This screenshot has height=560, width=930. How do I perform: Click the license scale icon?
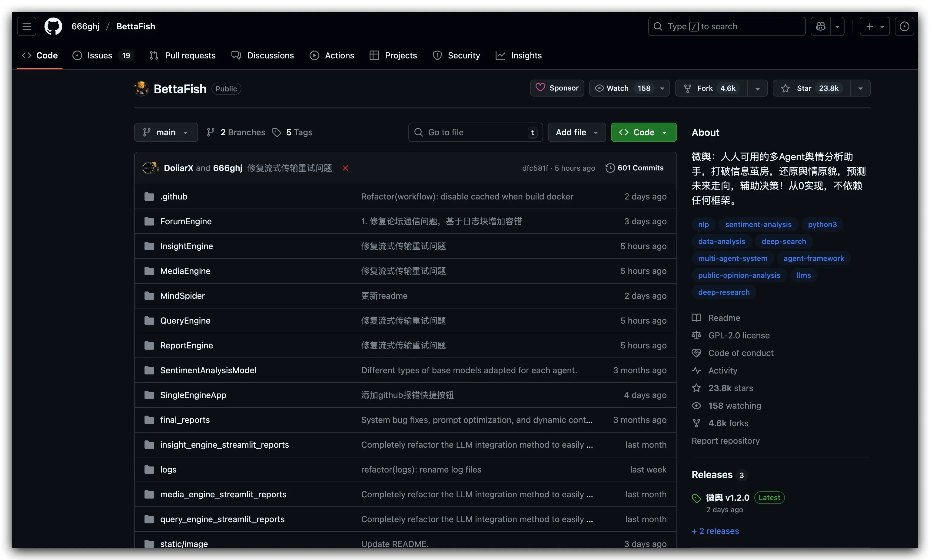point(696,335)
